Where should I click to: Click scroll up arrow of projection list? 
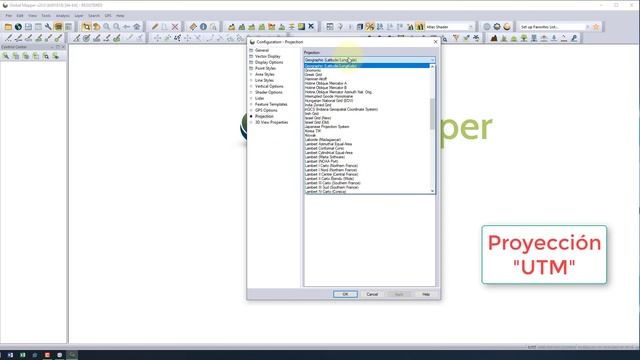point(432,67)
